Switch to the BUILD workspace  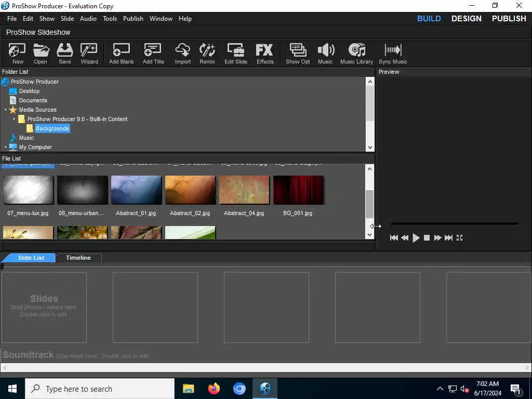pos(429,19)
